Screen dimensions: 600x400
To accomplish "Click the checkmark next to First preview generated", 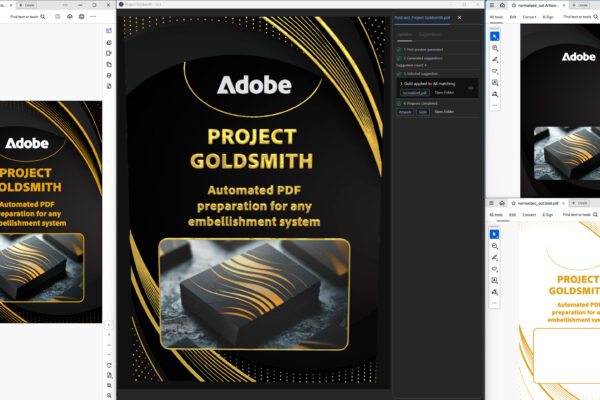I will [398, 49].
